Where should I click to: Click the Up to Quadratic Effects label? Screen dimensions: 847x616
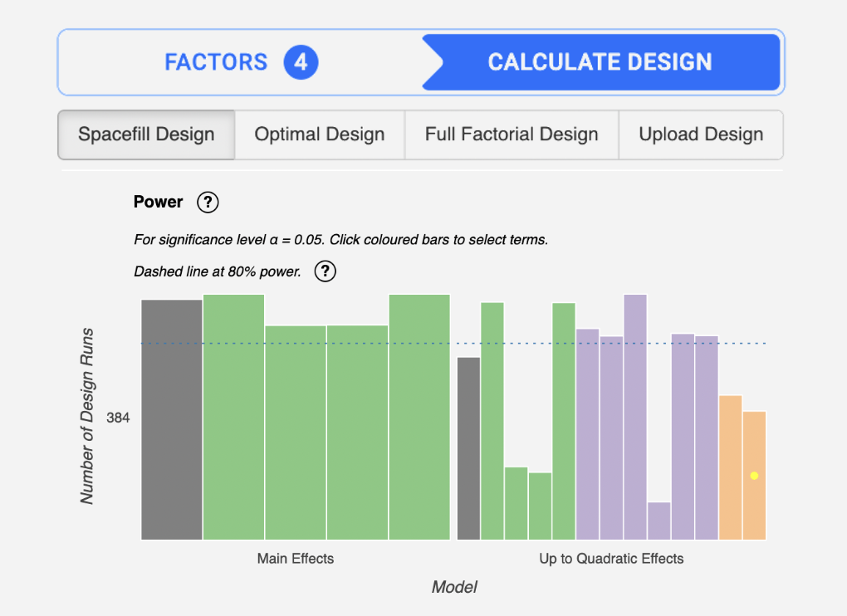pos(610,559)
